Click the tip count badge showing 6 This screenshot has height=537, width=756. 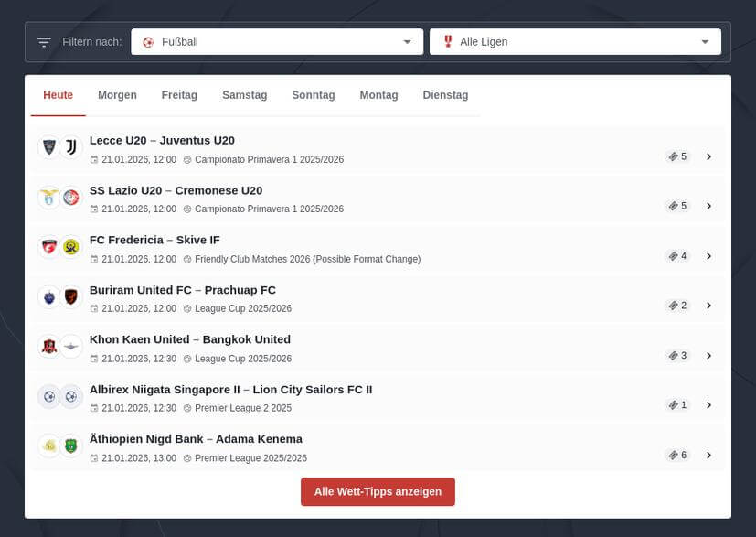coord(677,455)
